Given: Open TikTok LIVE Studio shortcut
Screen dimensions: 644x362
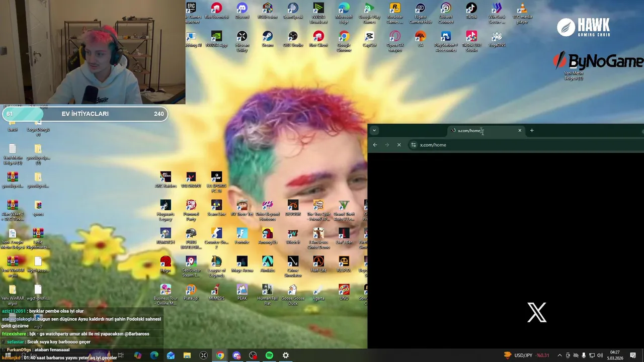Looking at the screenshot, I should (x=471, y=42).
